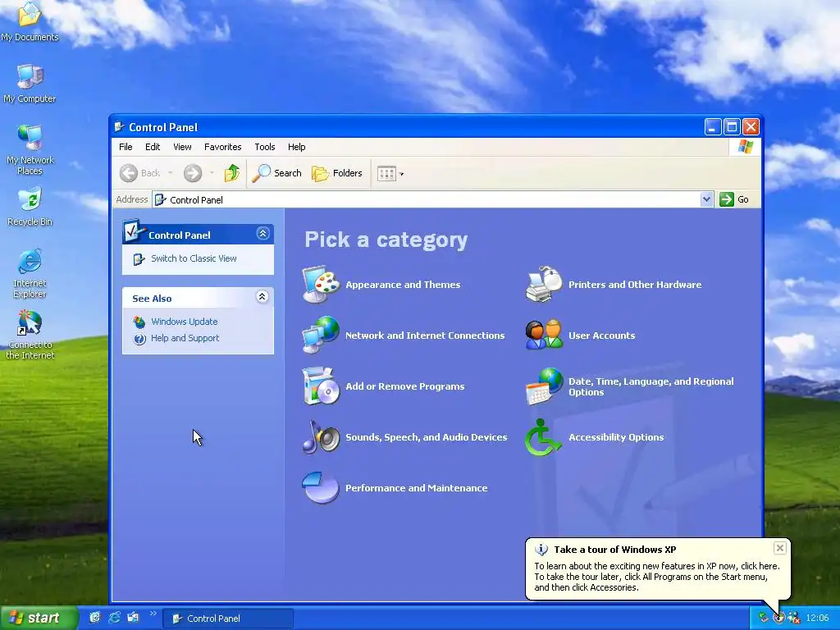The width and height of the screenshot is (840, 630).
Task: Open the User Accounts icon
Action: (x=544, y=336)
